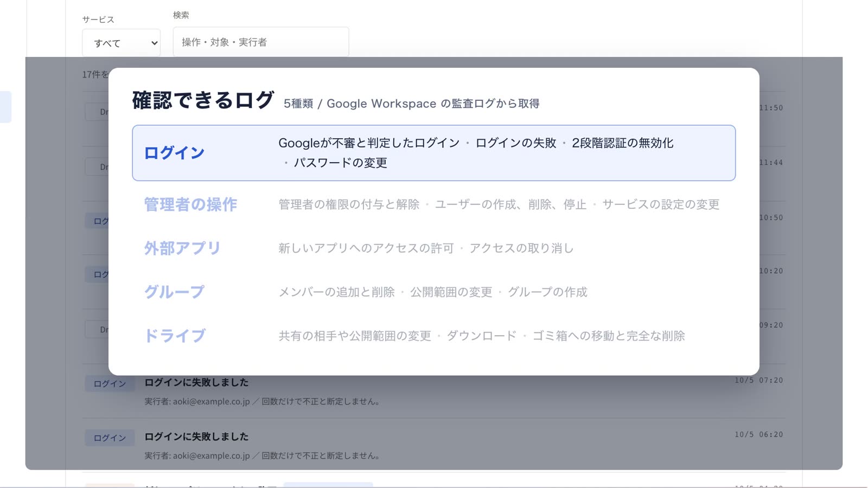
Task: Click the text 新しいアプリへのアクセスの許可
Action: [366, 248]
